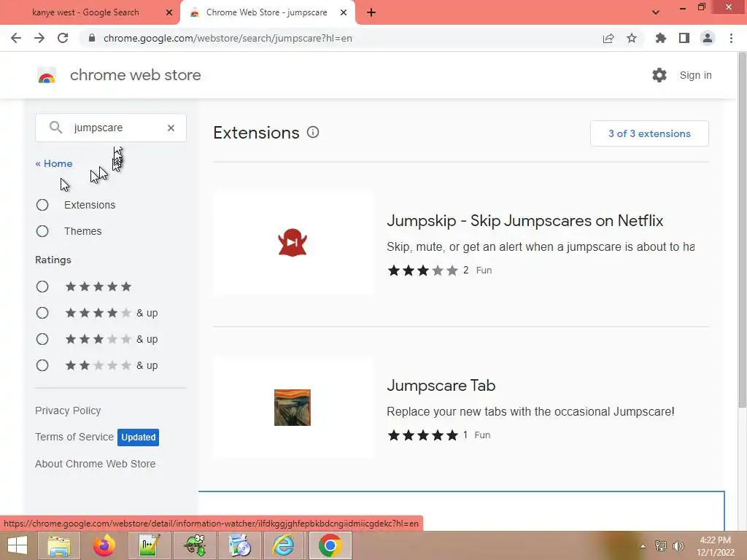Open the Windows Start menu
This screenshot has height=560, width=747.
click(x=18, y=545)
